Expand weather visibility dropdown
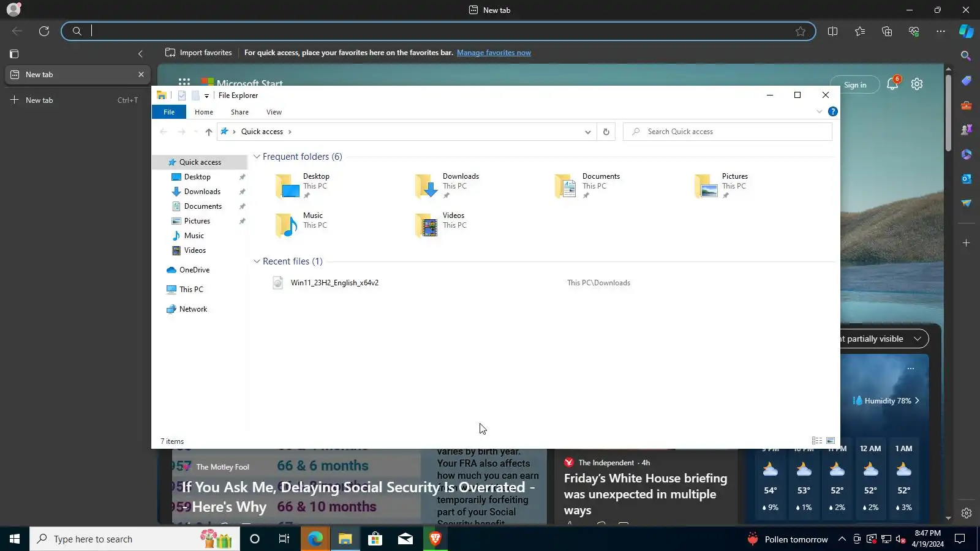The height and width of the screenshot is (551, 980). (x=917, y=339)
